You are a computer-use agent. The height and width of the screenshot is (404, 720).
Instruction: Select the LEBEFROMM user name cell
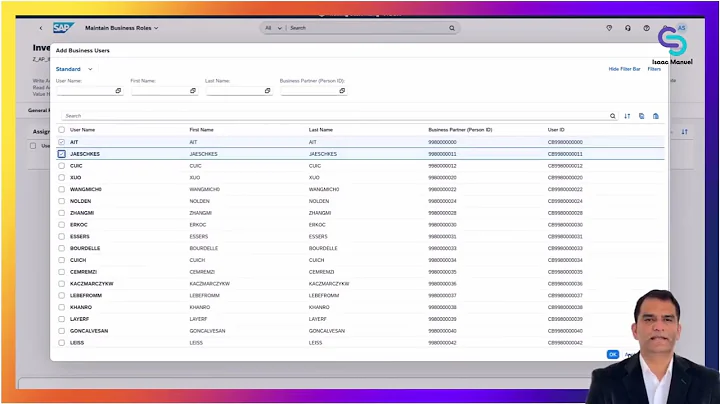pyautogui.click(x=86, y=296)
